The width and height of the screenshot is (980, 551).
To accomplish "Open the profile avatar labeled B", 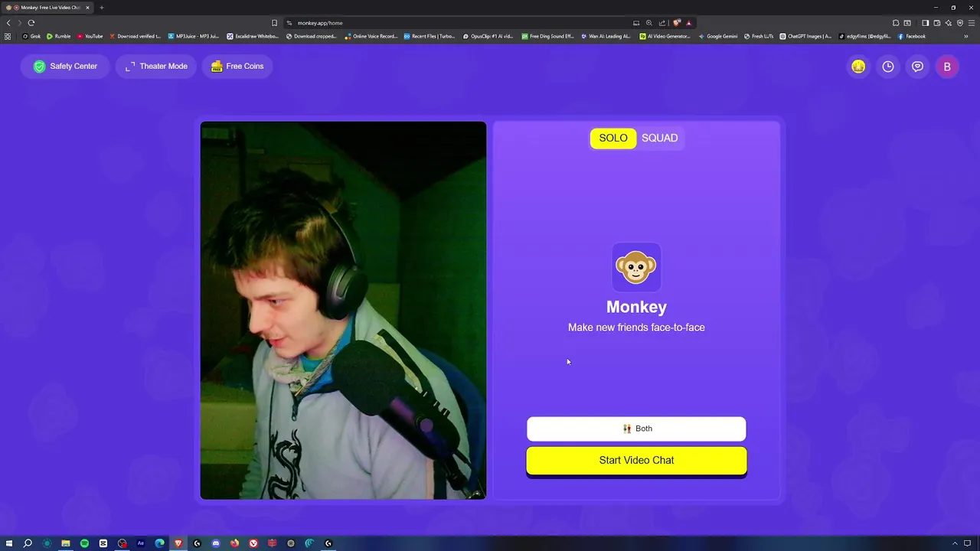I will tap(947, 67).
